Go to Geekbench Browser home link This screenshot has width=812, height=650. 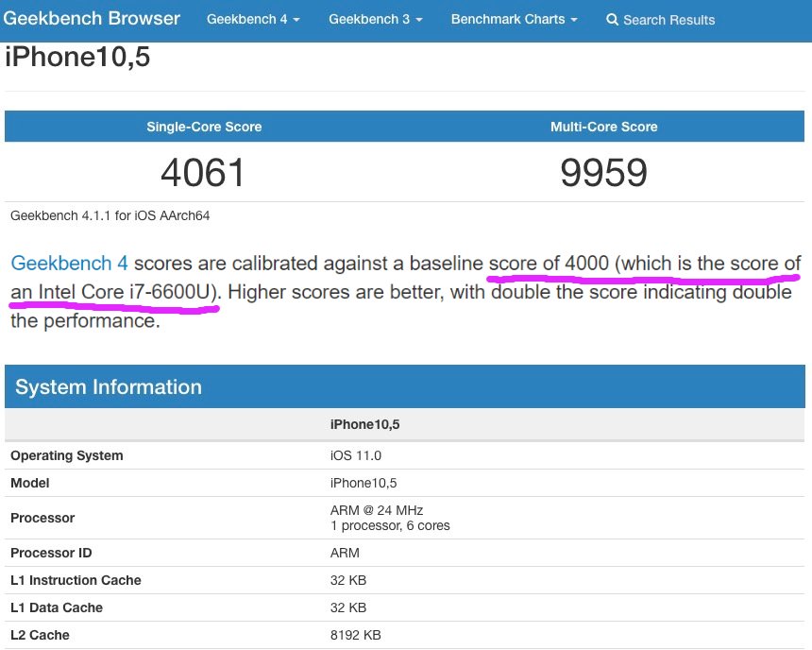92,19
